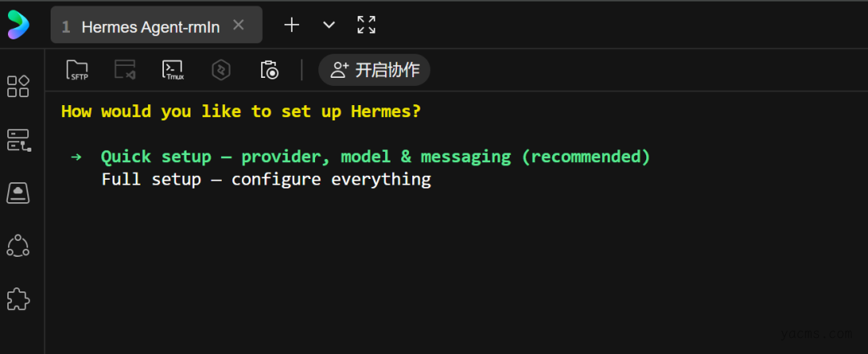The height and width of the screenshot is (354, 868).
Task: Close the Hermes Agent-rmln tab
Action: point(238,25)
